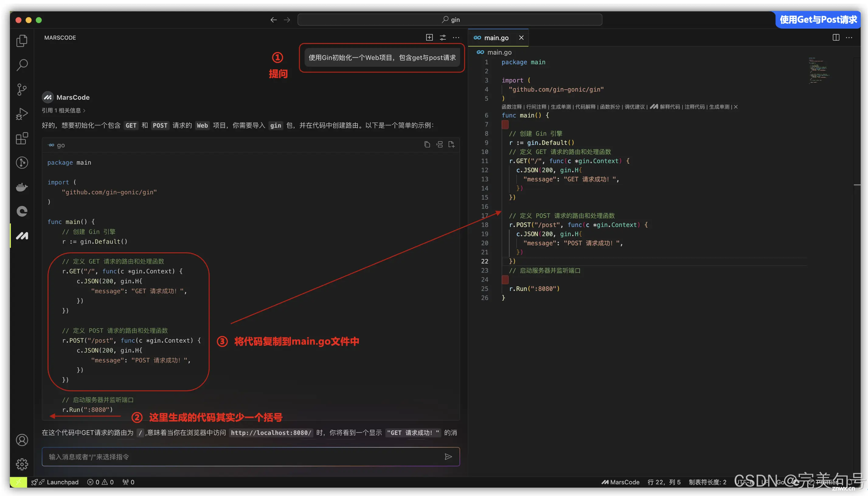
Task: Click the 代码解释 code lens
Action: [x=585, y=107]
